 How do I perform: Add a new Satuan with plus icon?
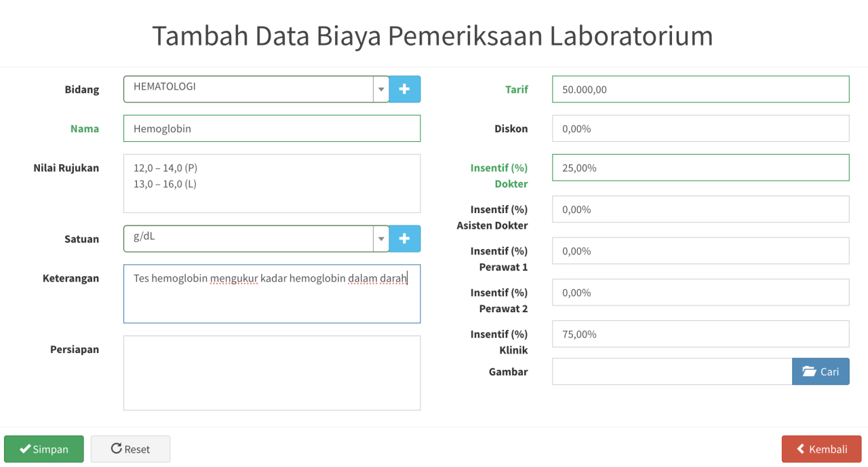coord(405,239)
